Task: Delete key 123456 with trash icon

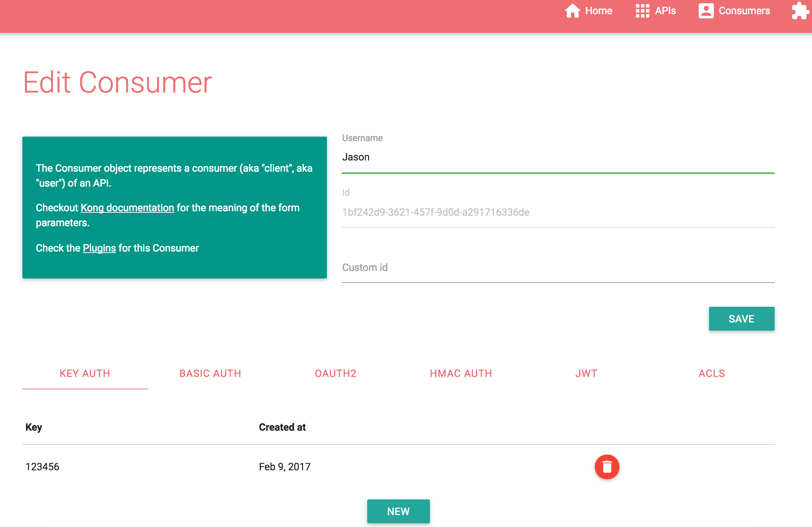Action: pos(607,467)
